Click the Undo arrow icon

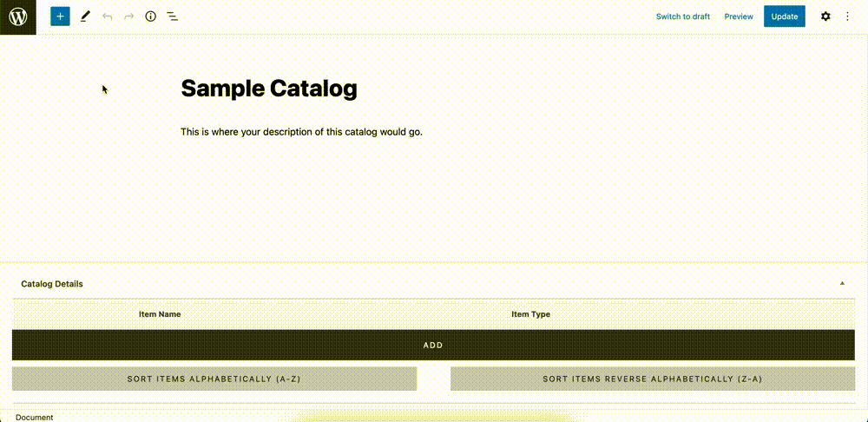108,16
